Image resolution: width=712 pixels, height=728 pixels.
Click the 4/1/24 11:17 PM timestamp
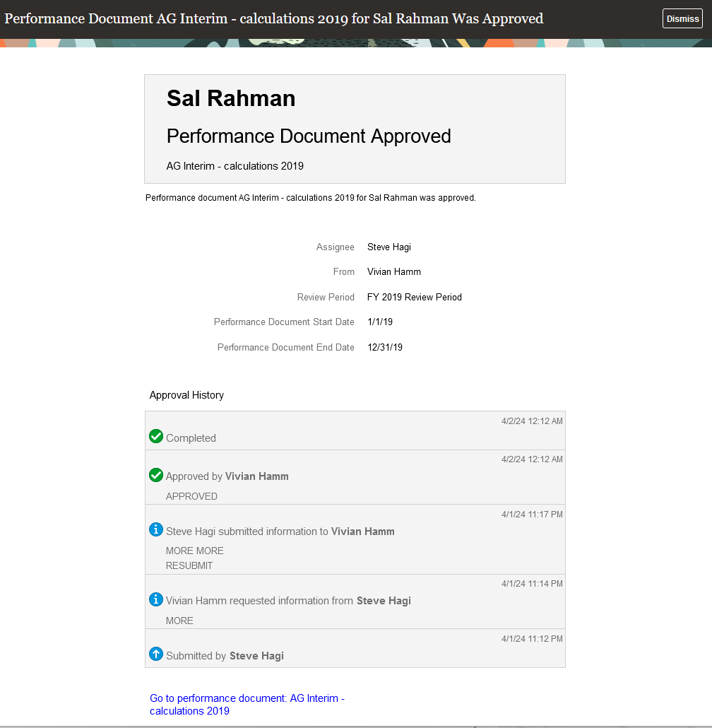click(x=532, y=515)
